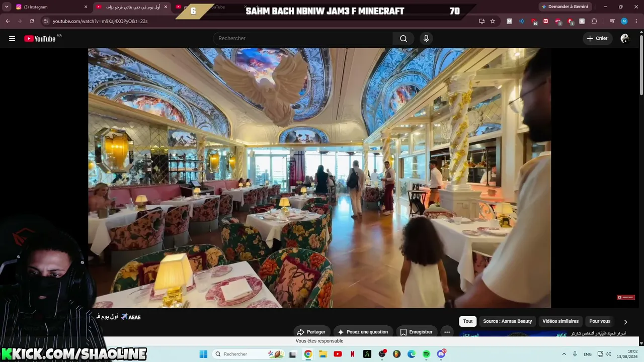View site information icon in address bar
The image size is (644, 362).
tap(46, 21)
